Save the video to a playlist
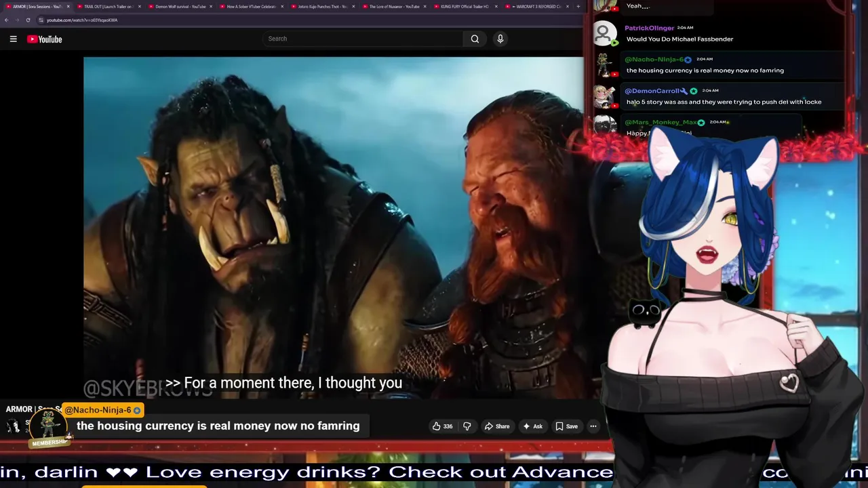 (566, 426)
